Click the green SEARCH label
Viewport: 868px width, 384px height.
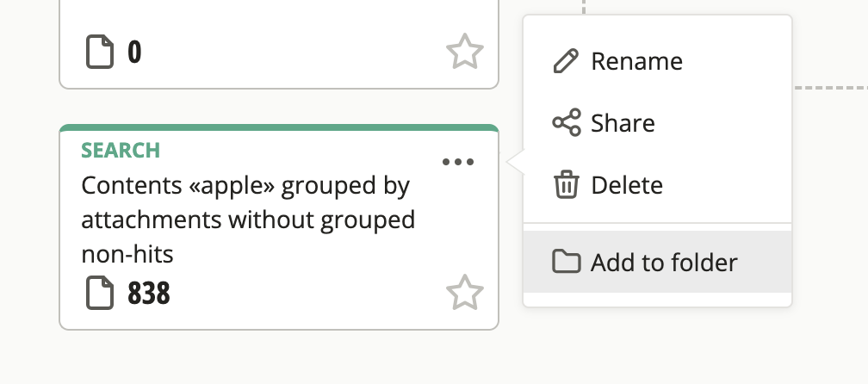pyautogui.click(x=121, y=151)
